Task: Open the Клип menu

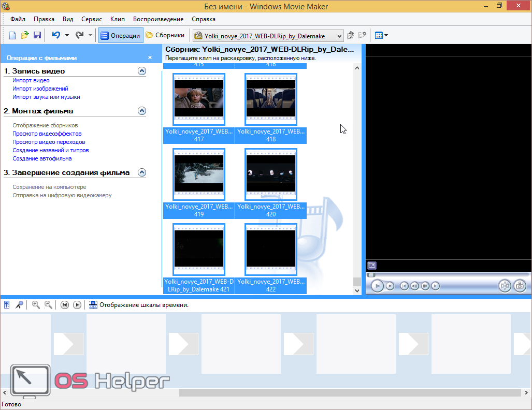Action: pos(118,19)
